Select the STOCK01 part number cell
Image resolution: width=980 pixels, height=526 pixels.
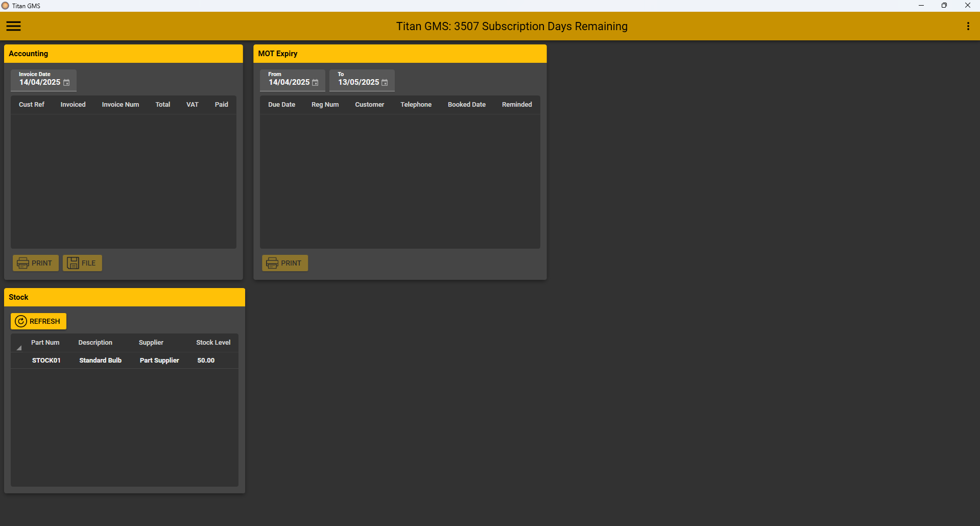point(46,361)
